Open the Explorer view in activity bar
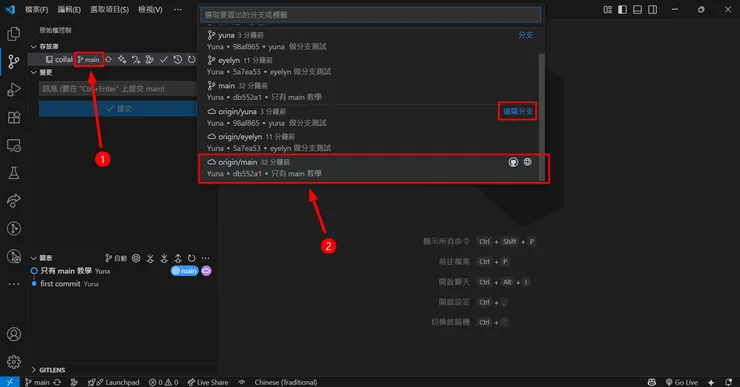 (14, 34)
